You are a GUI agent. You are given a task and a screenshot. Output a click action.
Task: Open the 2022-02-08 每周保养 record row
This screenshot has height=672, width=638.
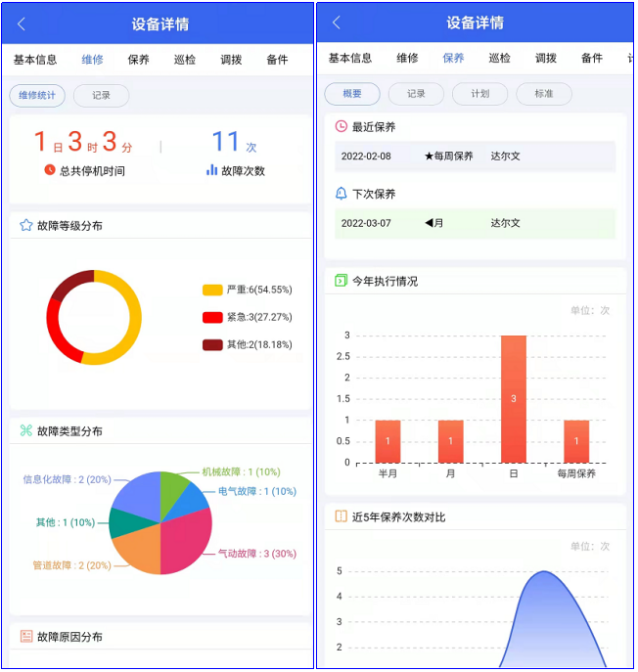pos(475,157)
